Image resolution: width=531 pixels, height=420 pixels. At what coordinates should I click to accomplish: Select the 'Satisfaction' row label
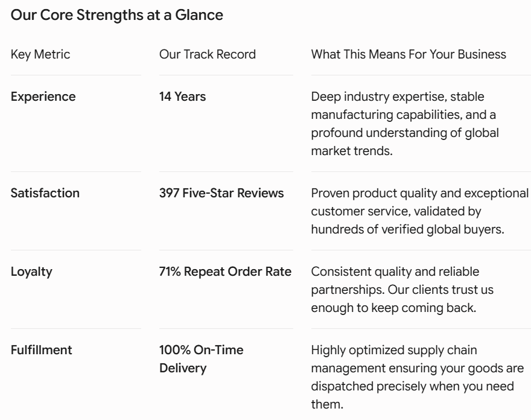tap(45, 193)
